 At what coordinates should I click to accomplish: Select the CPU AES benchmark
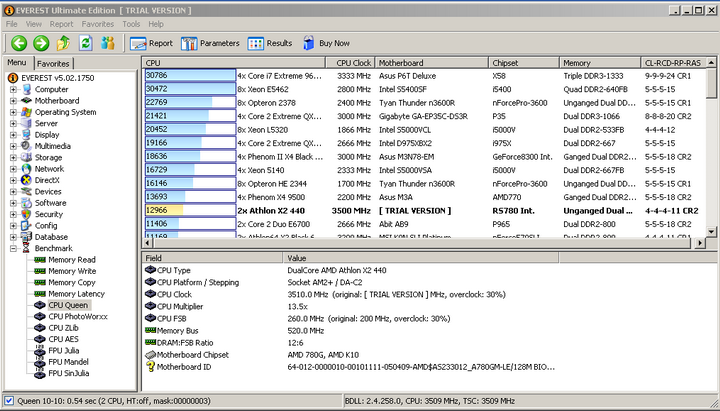pos(63,339)
